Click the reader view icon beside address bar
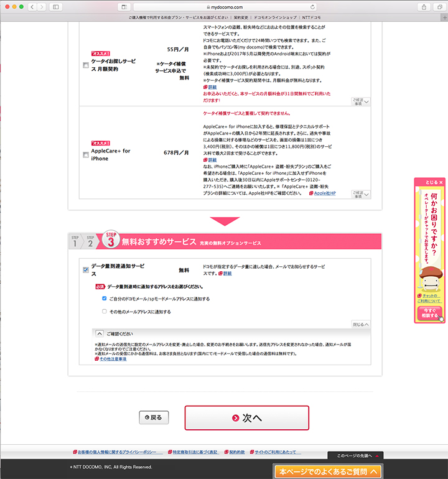Image resolution: width=448 pixels, height=479 pixels. point(124,7)
